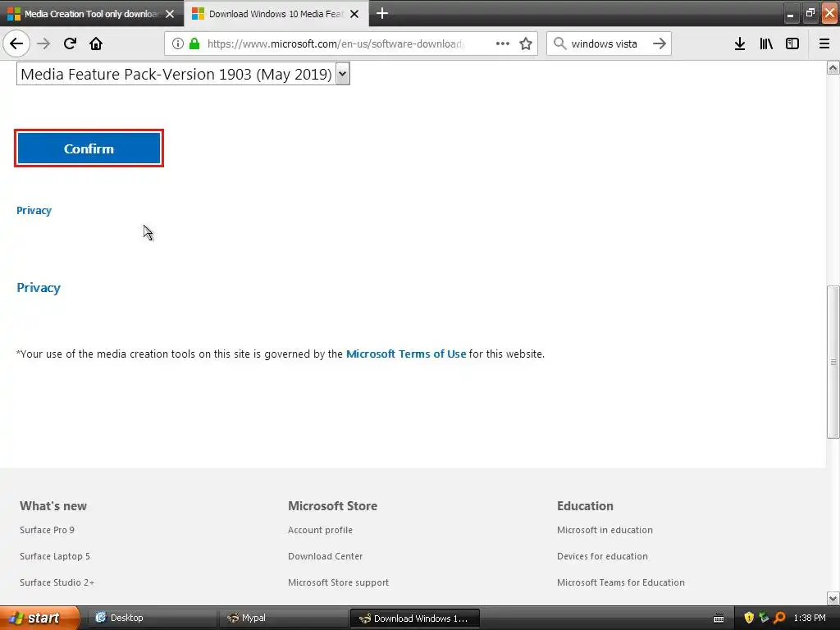Switch to Desktop taskbar item

click(151, 618)
